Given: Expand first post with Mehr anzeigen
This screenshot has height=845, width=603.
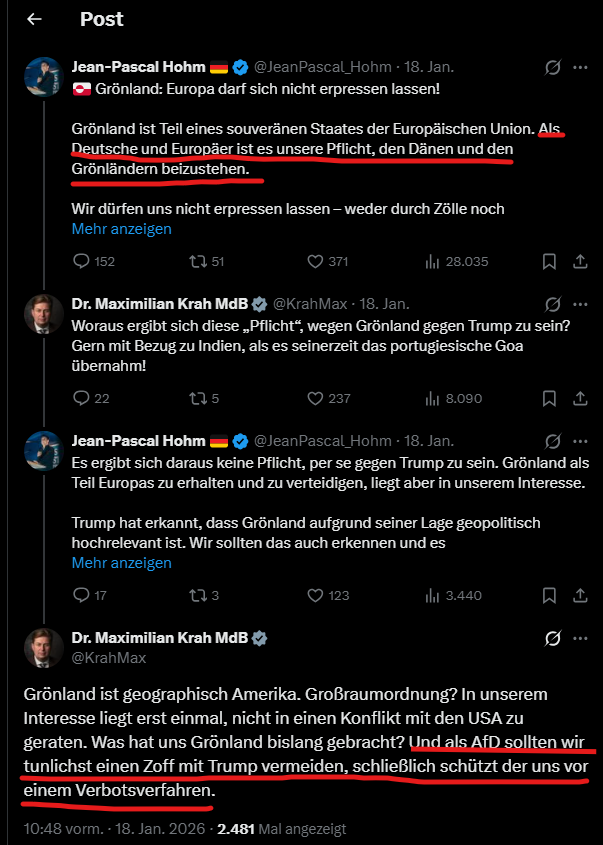Looking at the screenshot, I should [x=121, y=229].
